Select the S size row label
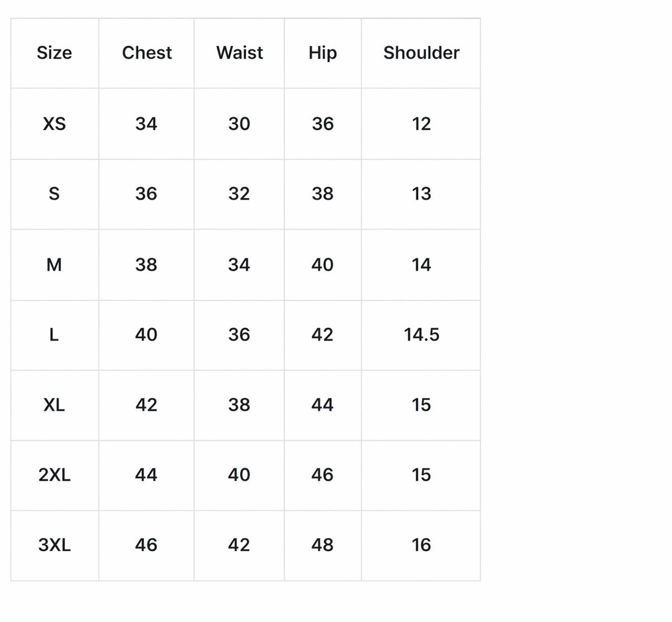672x622 pixels. point(54,194)
